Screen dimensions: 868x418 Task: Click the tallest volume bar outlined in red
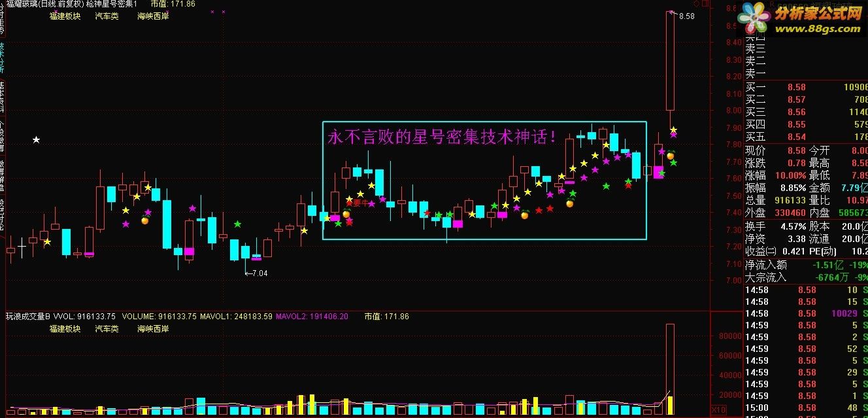pyautogui.click(x=670, y=368)
